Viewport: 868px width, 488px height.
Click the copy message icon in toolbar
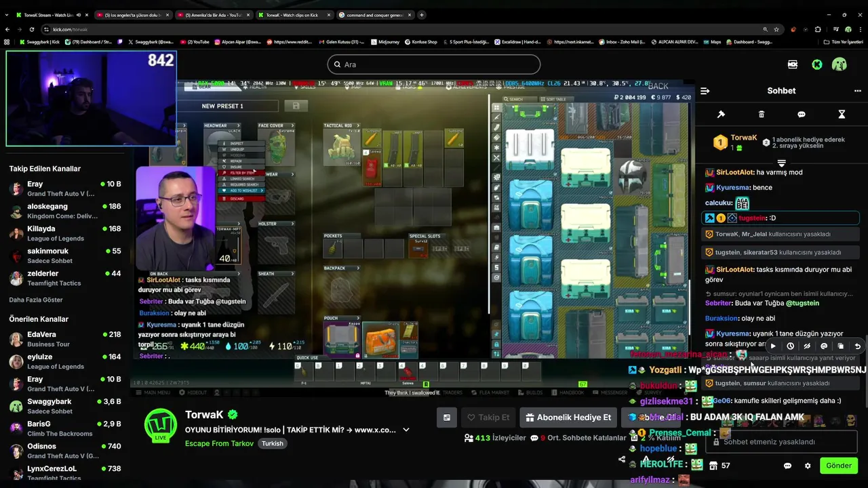(x=841, y=346)
